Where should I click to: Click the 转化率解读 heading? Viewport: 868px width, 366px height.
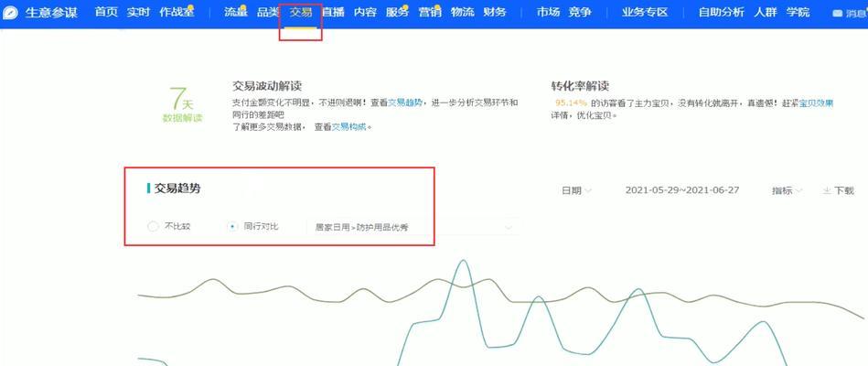[x=580, y=86]
